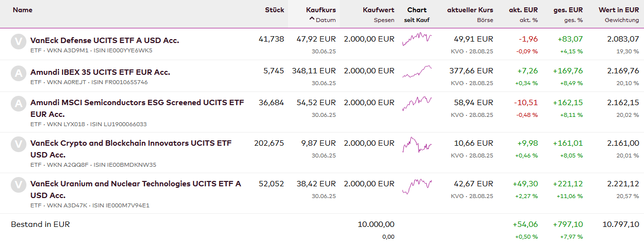Open the Crypto Blockchain ETF sparkline chart
The height and width of the screenshot is (245, 644).
417,144
